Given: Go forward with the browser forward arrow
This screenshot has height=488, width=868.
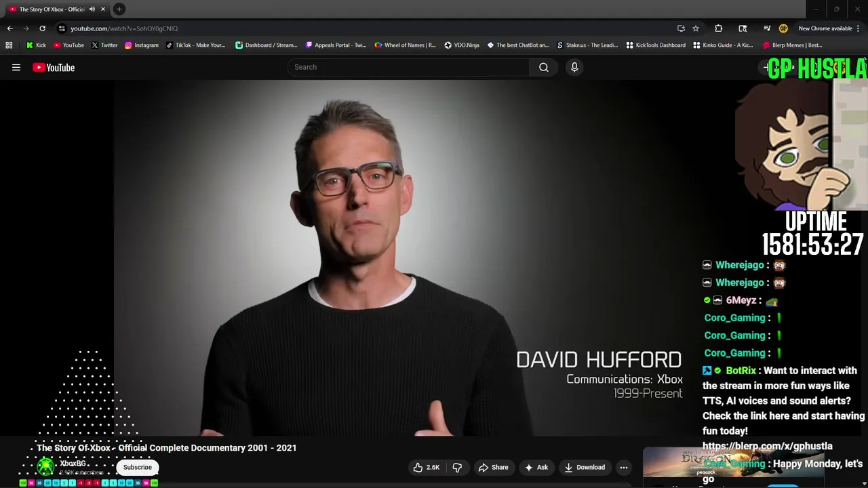Looking at the screenshot, I should coord(26,28).
